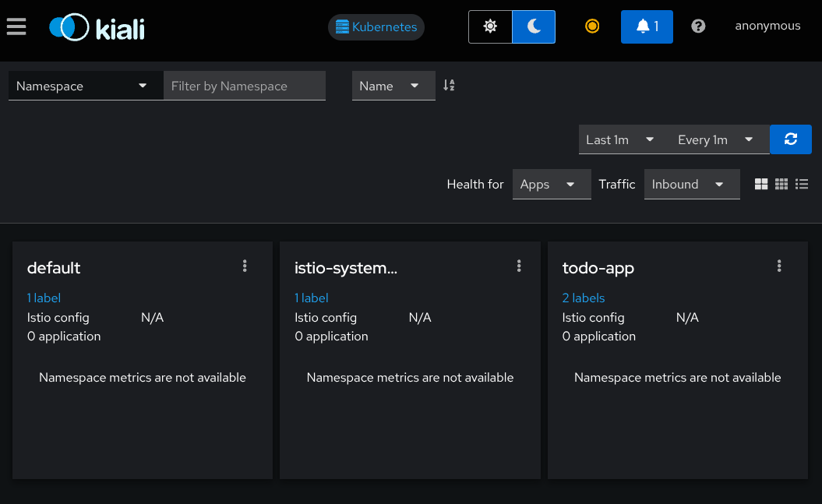Click the todo-app 2 labels link
Viewport: 822px width, 504px height.
click(x=584, y=298)
